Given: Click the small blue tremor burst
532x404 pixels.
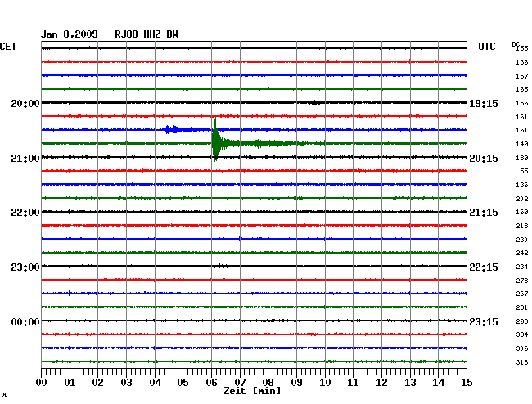Looking at the screenshot, I should pyautogui.click(x=172, y=129).
